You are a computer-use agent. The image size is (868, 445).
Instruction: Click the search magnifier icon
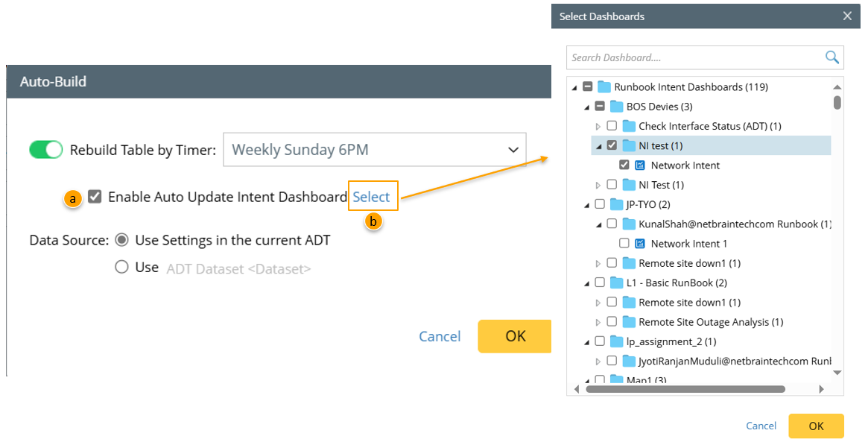tap(831, 57)
